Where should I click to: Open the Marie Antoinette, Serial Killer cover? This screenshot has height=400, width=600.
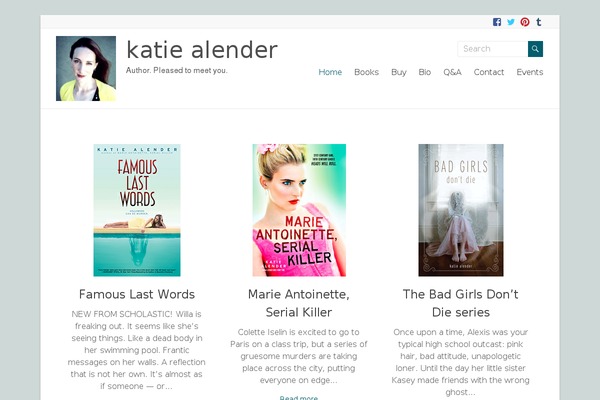coord(299,210)
